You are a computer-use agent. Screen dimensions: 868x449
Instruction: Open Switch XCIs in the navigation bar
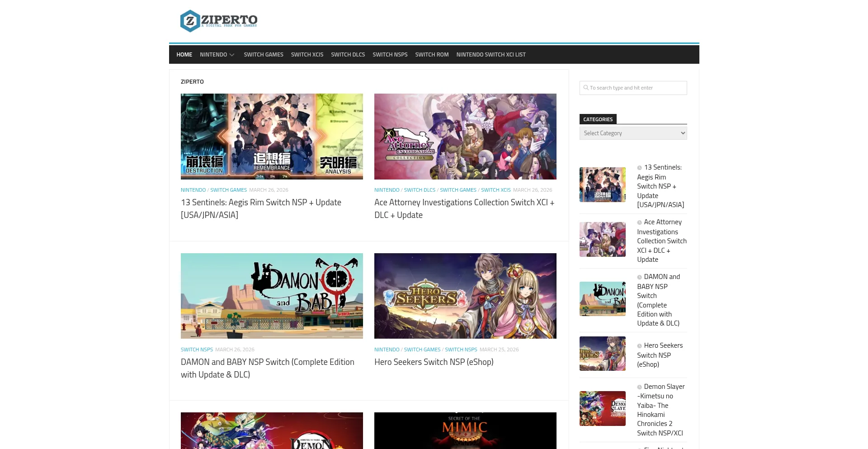click(x=307, y=55)
